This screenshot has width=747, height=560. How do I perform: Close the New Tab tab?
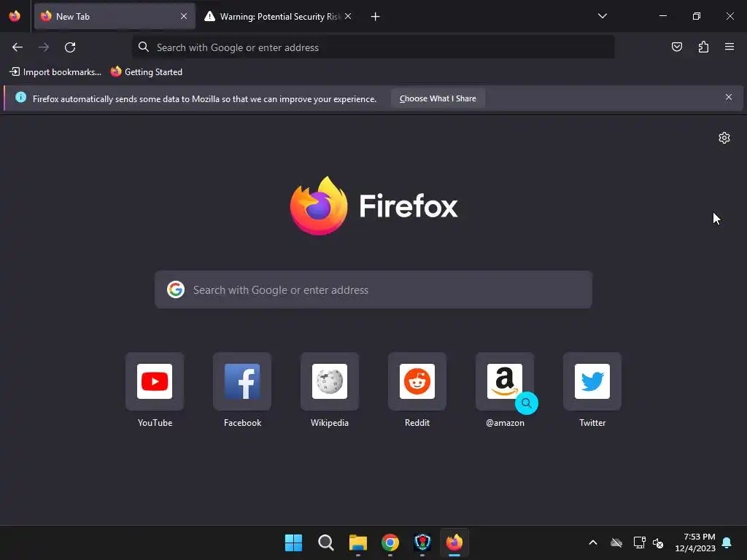[184, 16]
